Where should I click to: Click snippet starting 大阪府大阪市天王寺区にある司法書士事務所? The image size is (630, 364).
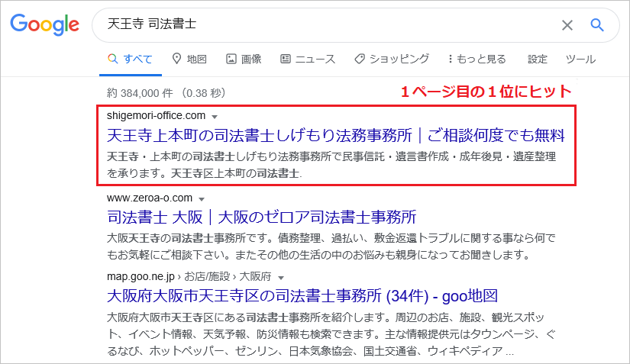pyautogui.click(x=331, y=334)
